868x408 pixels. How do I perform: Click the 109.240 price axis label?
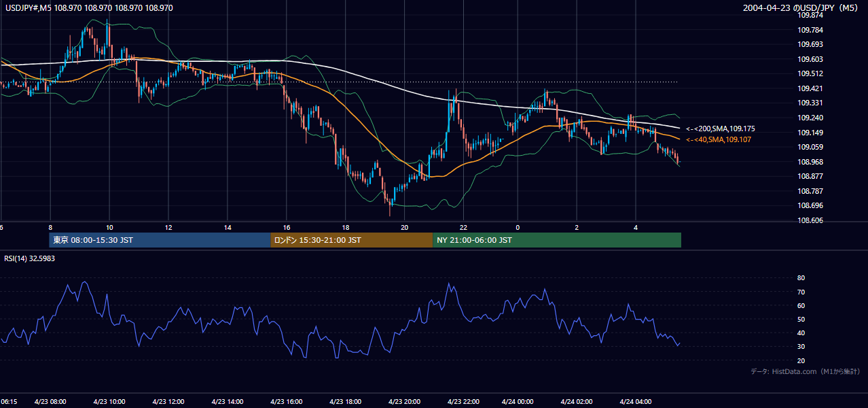(x=810, y=118)
